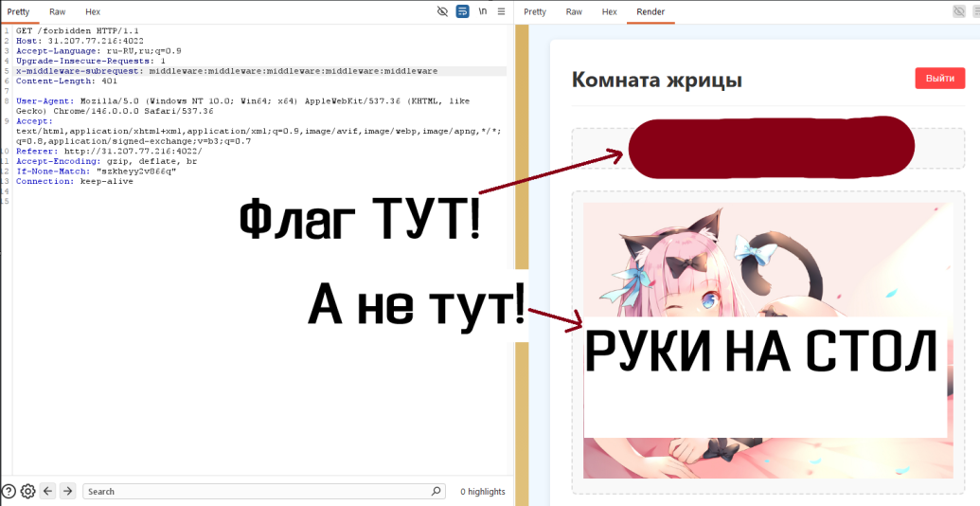Open the request editor hamburger menu

pos(501,11)
